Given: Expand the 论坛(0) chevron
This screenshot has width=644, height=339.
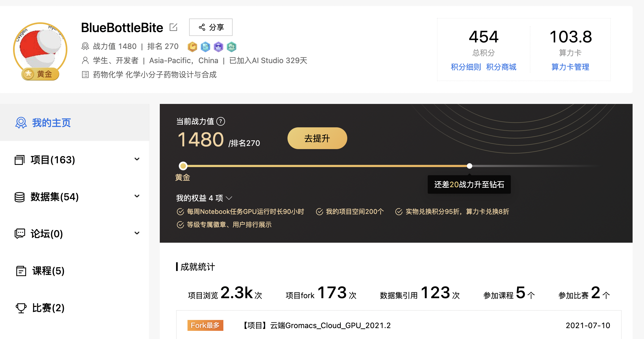Looking at the screenshot, I should [x=137, y=233].
